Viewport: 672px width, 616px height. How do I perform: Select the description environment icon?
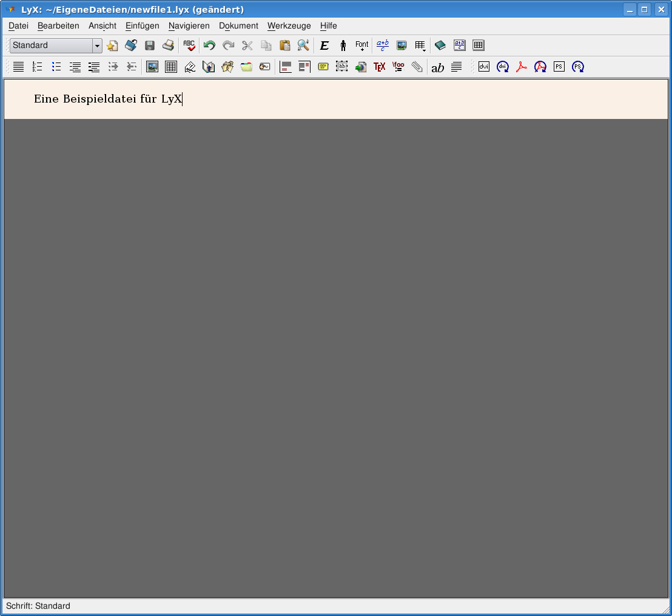[94, 67]
